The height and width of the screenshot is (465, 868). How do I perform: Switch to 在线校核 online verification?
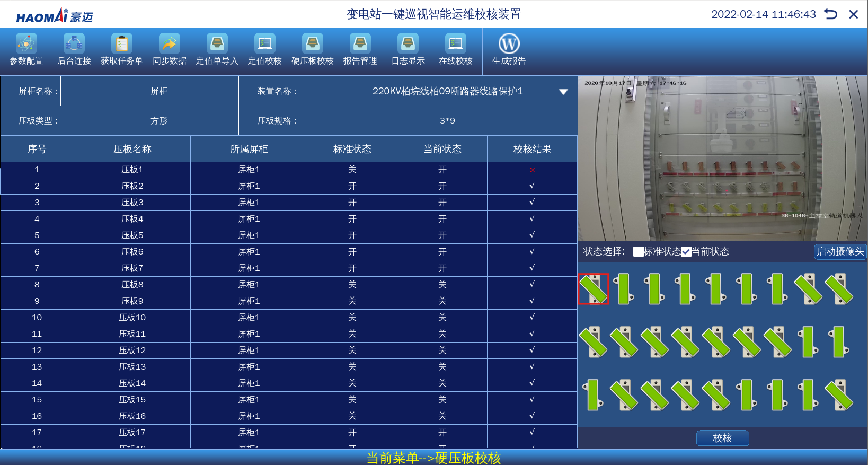point(455,45)
